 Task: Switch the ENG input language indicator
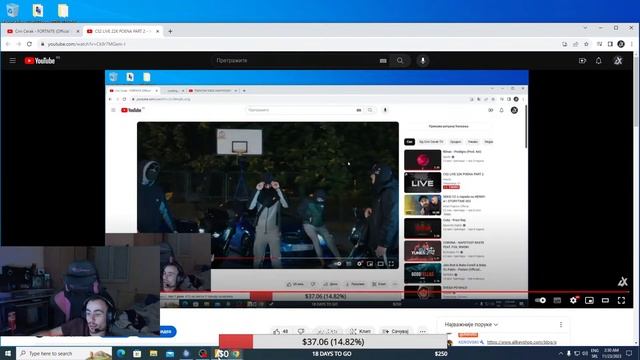pos(595,353)
